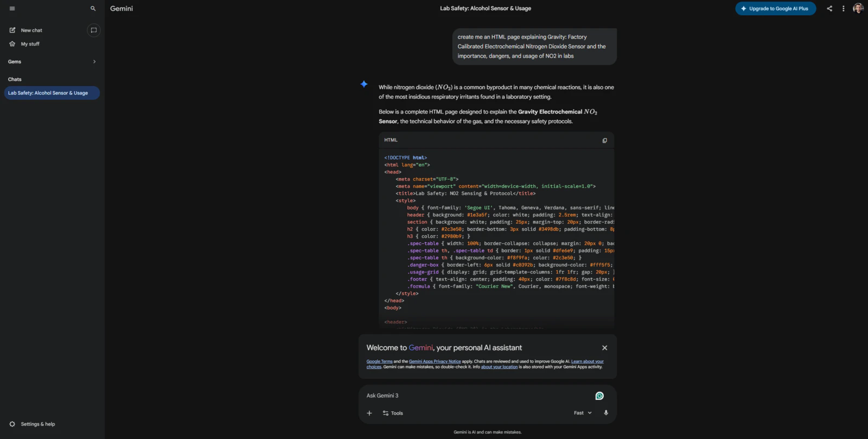Open the Tools menu
This screenshot has height=439, width=868.
(x=393, y=413)
